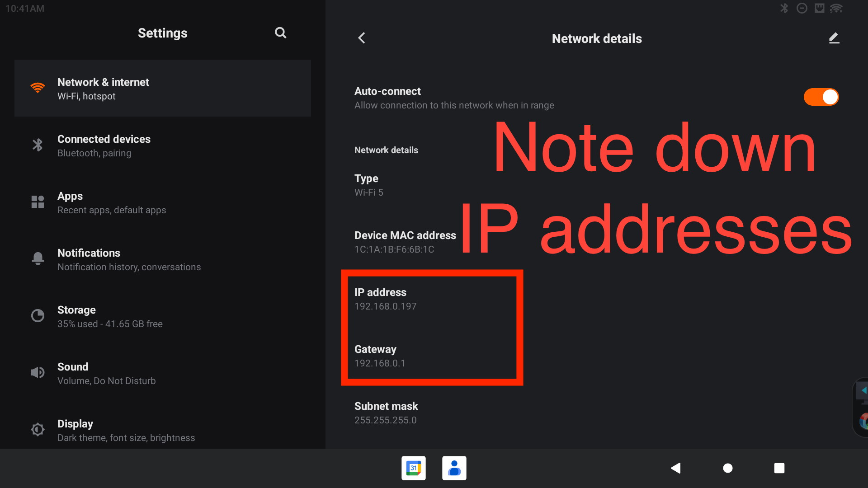Tap the pencil edit icon

click(834, 38)
